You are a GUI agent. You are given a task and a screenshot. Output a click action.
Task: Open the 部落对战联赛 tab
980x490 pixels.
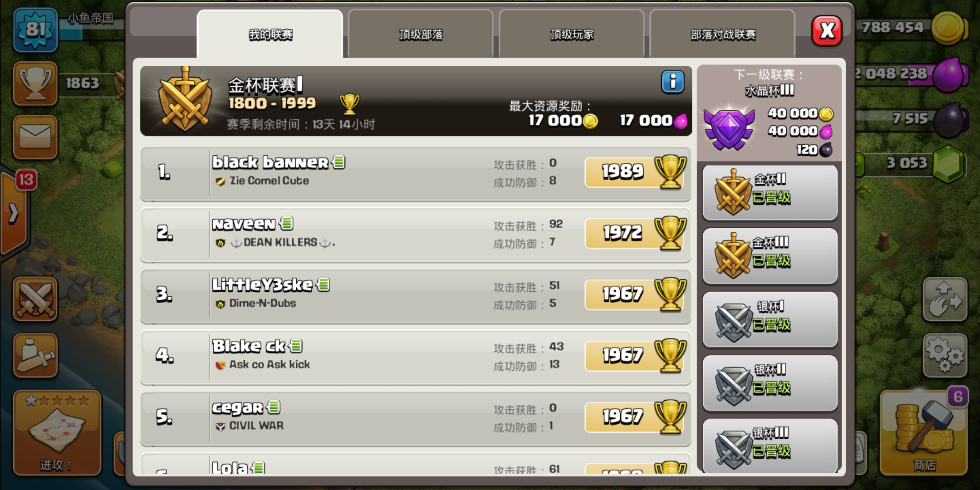click(723, 34)
